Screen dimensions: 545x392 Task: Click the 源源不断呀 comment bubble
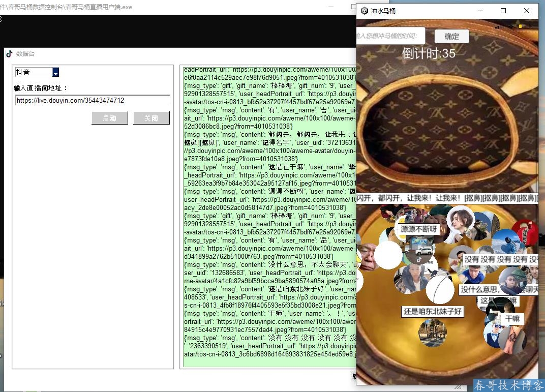(418, 229)
